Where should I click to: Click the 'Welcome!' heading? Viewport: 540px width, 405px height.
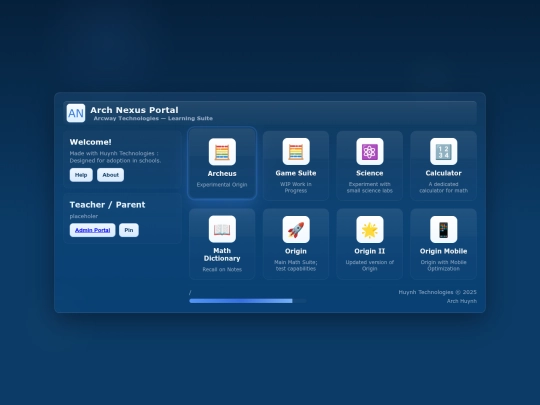tap(91, 142)
